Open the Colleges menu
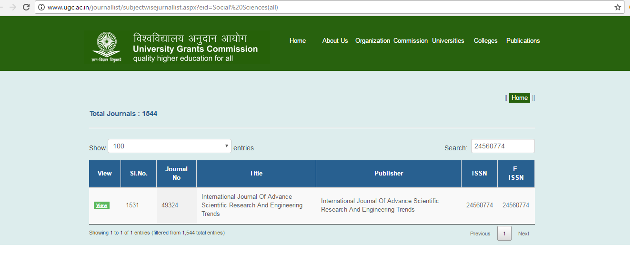Screen dimensions: 644x263 (485, 40)
